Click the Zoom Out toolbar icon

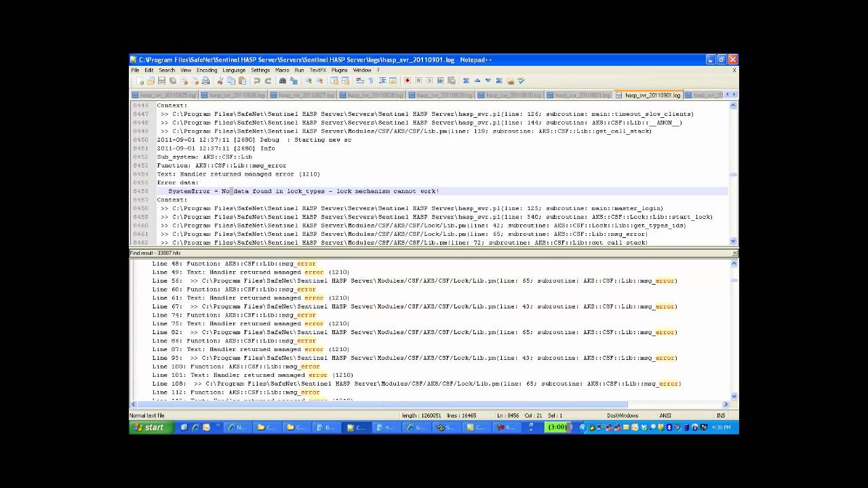(x=319, y=81)
